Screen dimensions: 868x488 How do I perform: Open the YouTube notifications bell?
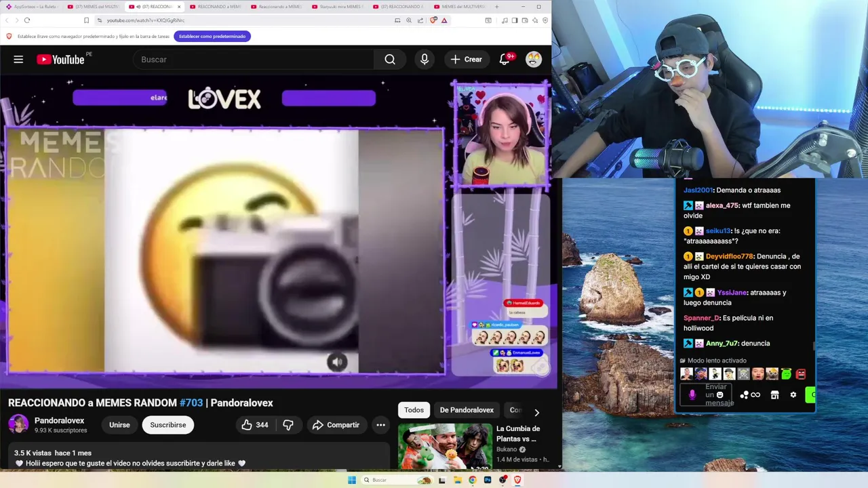click(505, 60)
